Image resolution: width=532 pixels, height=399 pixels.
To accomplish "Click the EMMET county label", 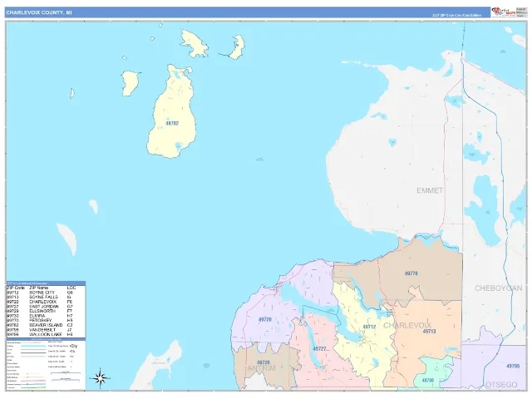I will click(x=430, y=190).
